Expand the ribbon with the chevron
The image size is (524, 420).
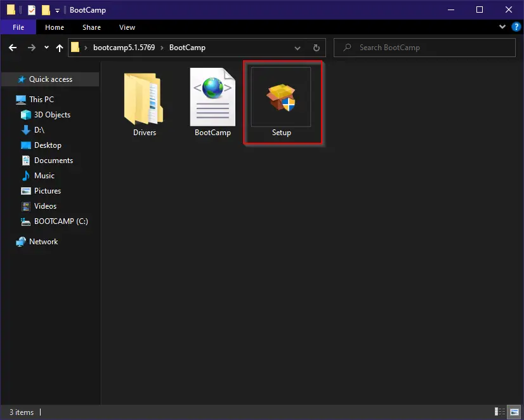(x=502, y=27)
